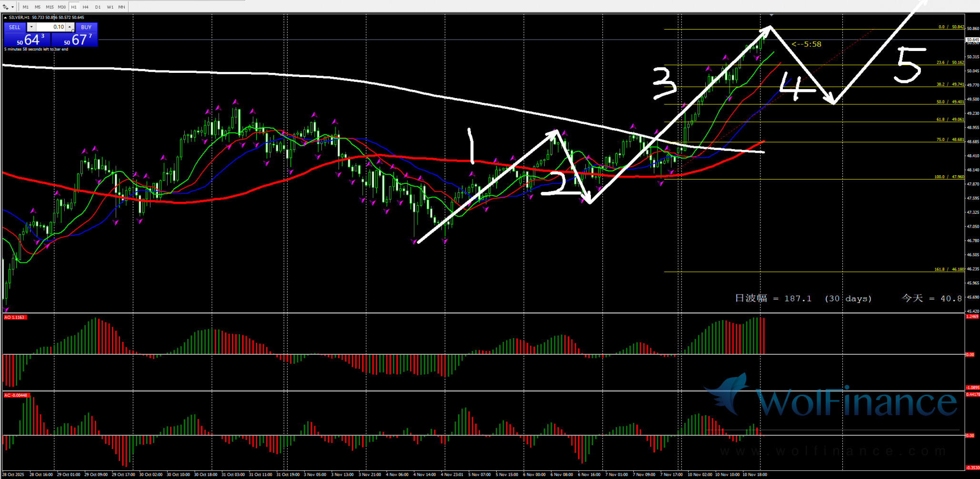Change chart to H4 timeframe
The height and width of the screenshot is (479, 980).
point(86,7)
